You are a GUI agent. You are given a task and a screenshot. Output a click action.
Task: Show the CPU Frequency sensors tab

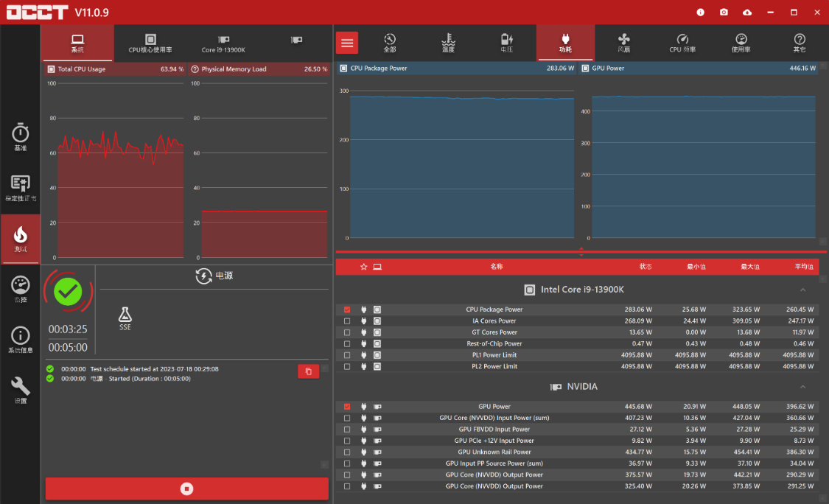(x=682, y=43)
